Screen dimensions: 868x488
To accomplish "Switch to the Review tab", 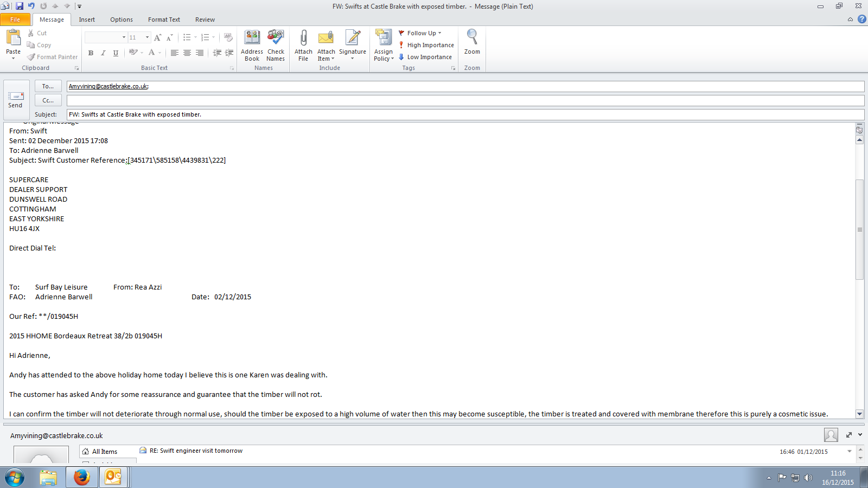I will (205, 20).
